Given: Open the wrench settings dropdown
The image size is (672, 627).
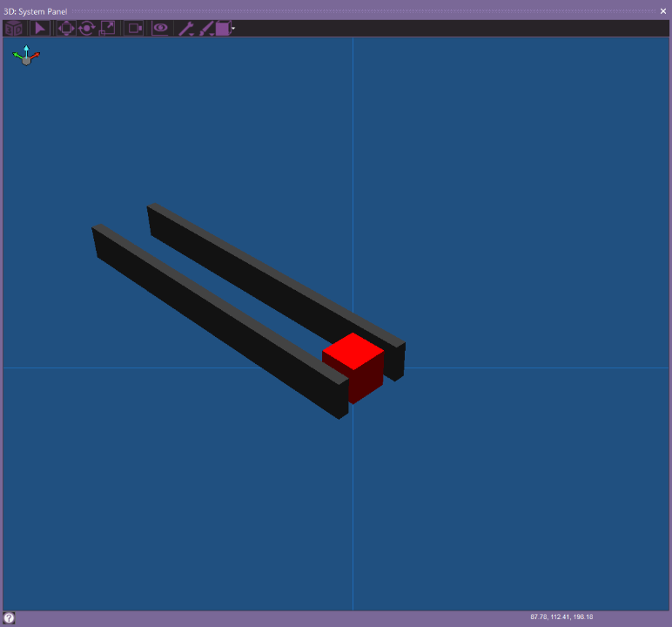Looking at the screenshot, I should coord(186,29).
